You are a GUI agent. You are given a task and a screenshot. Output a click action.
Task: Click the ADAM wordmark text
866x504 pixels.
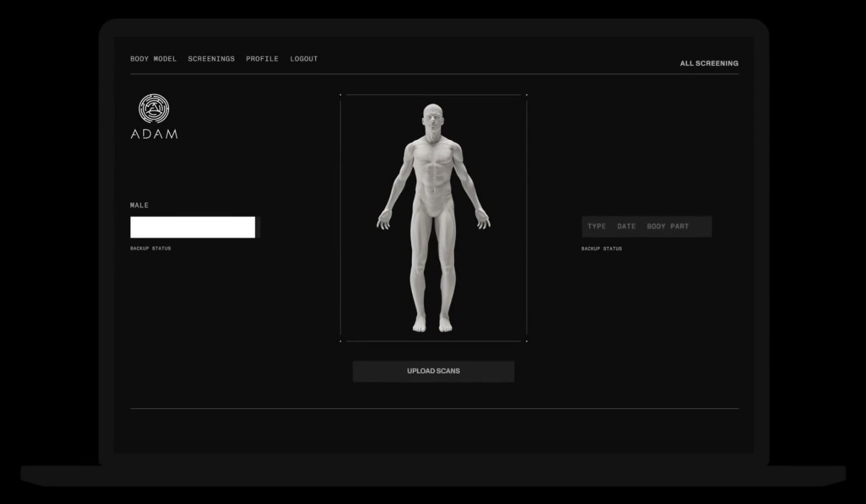[x=154, y=134]
